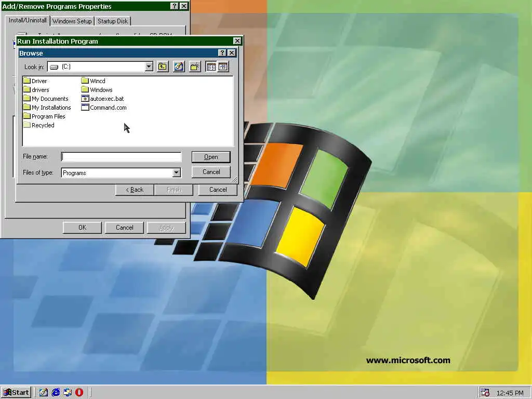This screenshot has height=399, width=532.
Task: Select the Command.com file
Action: 104,107
